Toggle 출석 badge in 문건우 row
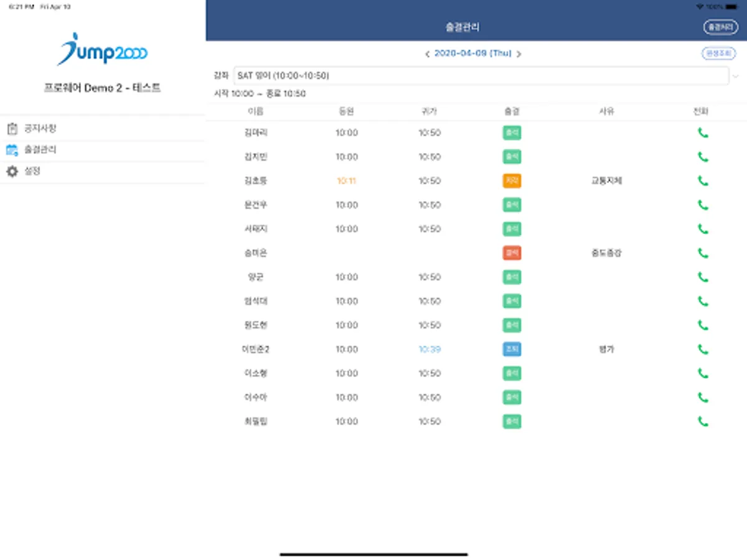The image size is (747, 560). (512, 205)
